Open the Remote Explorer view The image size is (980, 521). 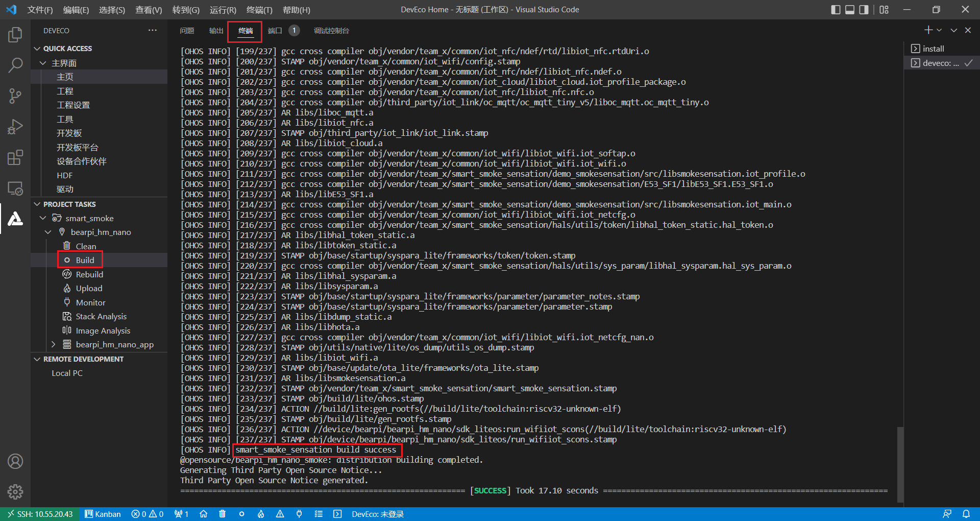[15, 188]
